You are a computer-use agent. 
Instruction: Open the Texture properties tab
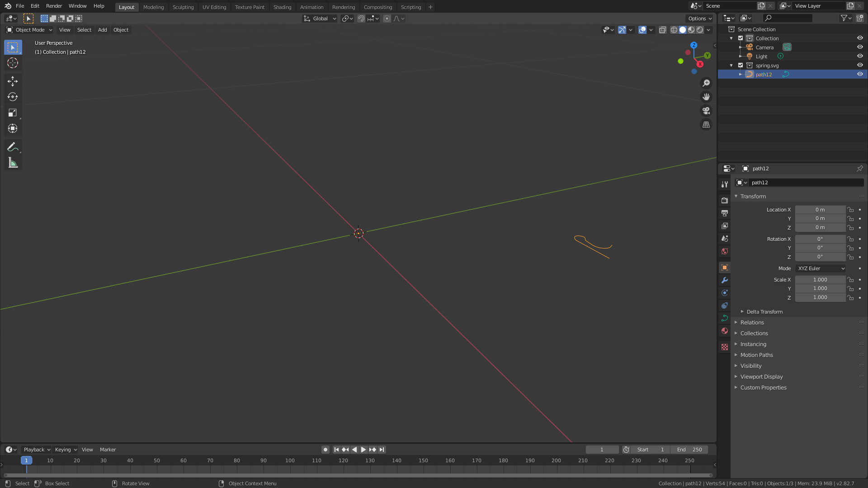725,347
